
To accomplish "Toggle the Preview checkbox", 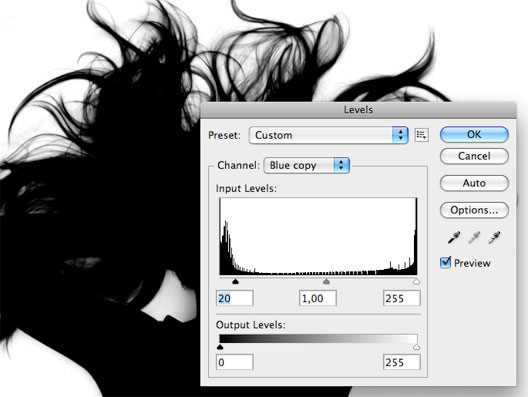I will (x=445, y=262).
